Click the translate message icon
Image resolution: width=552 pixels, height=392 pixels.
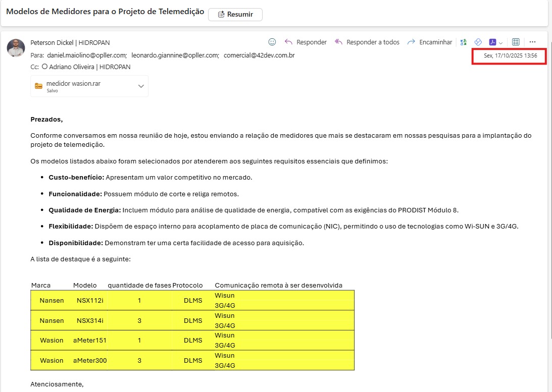coord(464,42)
